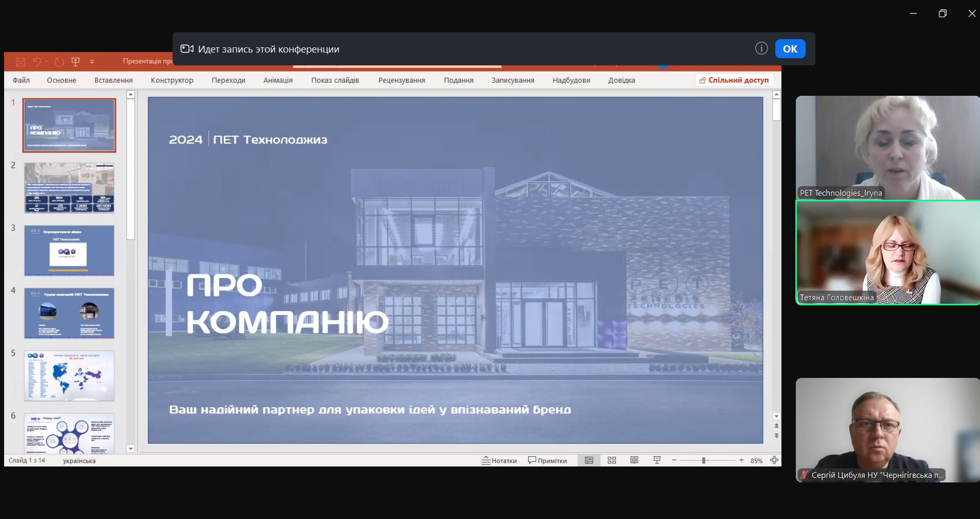Click the Redo icon in title bar
This screenshot has width=980, height=519.
(59, 62)
